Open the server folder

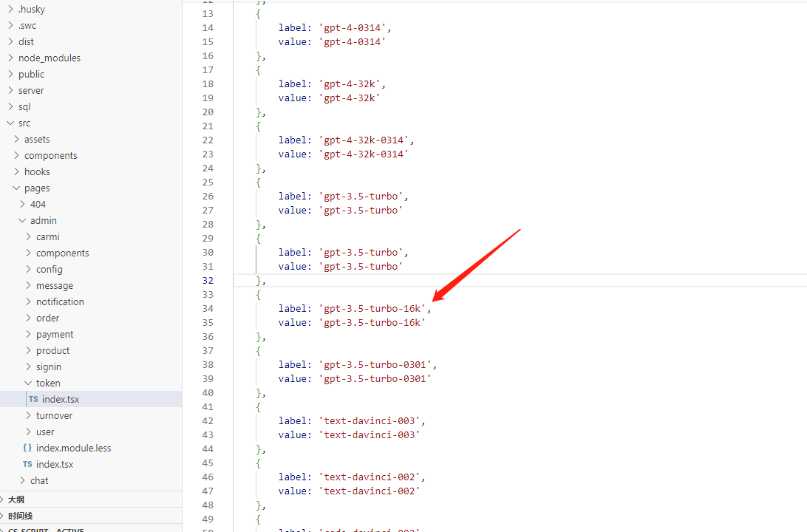[31, 91]
